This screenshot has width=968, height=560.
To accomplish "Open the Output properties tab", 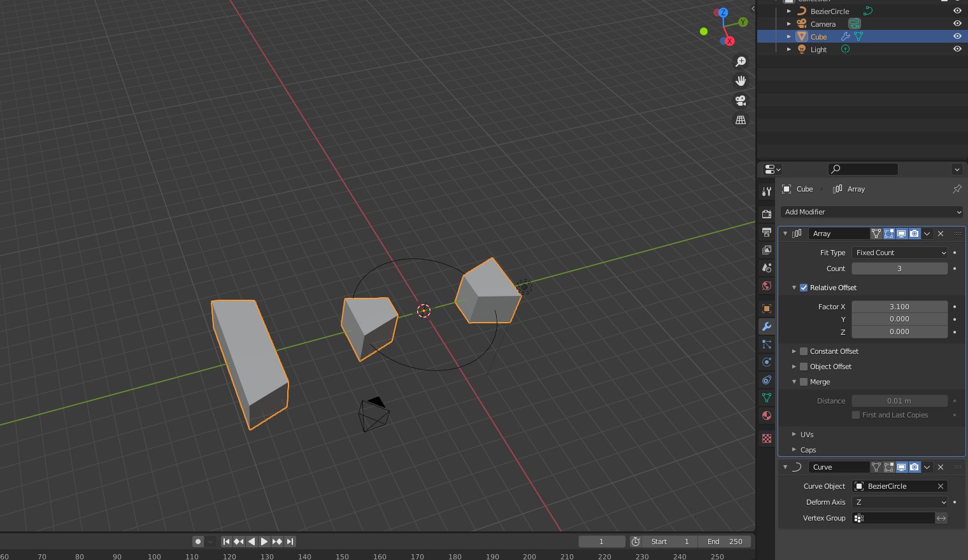I will [767, 232].
